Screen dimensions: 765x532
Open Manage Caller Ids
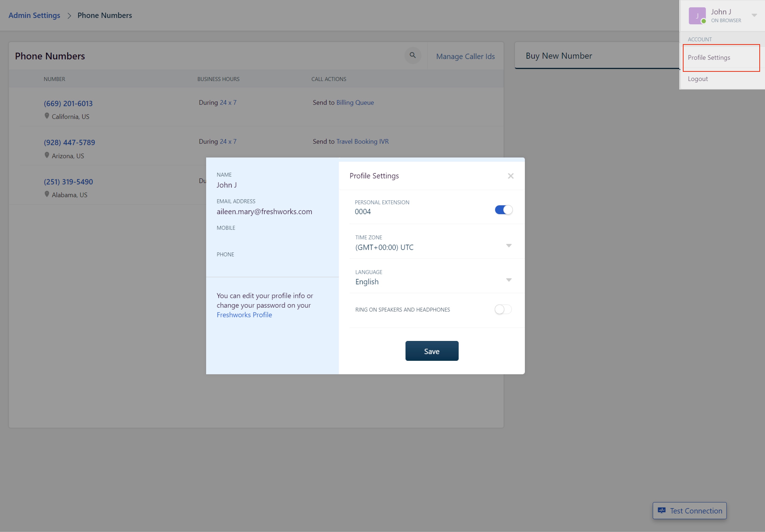pyautogui.click(x=465, y=56)
